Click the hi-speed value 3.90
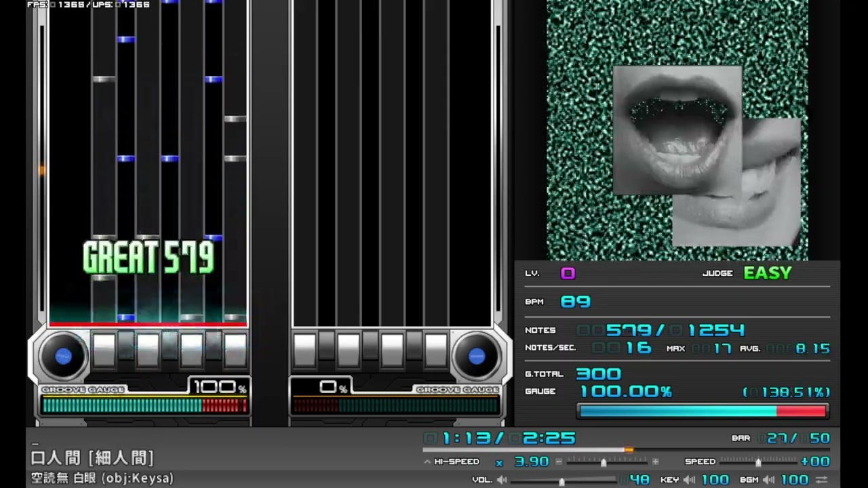This screenshot has width=868, height=488. pos(532,462)
